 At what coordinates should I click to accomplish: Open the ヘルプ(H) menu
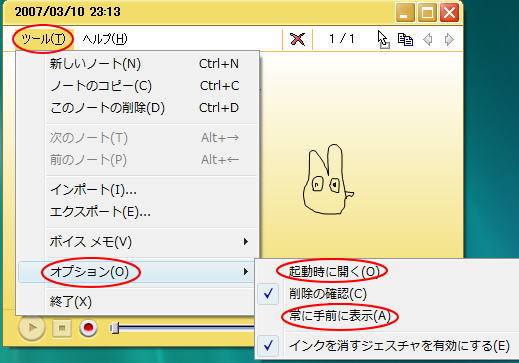(105, 39)
